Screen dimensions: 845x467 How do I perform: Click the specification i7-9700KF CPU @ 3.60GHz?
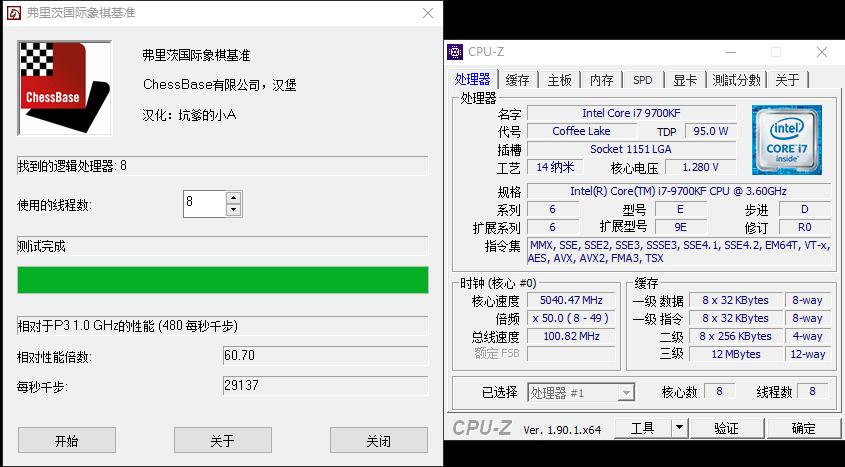678,191
